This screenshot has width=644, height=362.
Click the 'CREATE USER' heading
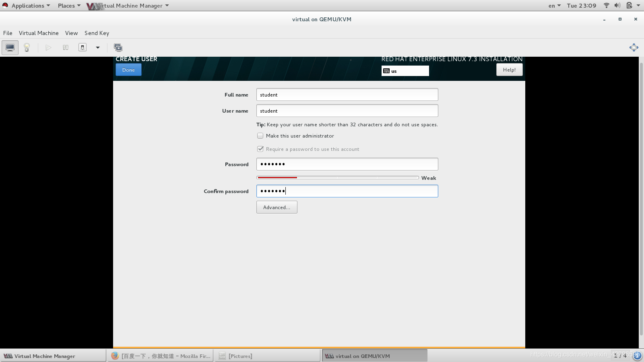click(x=136, y=59)
